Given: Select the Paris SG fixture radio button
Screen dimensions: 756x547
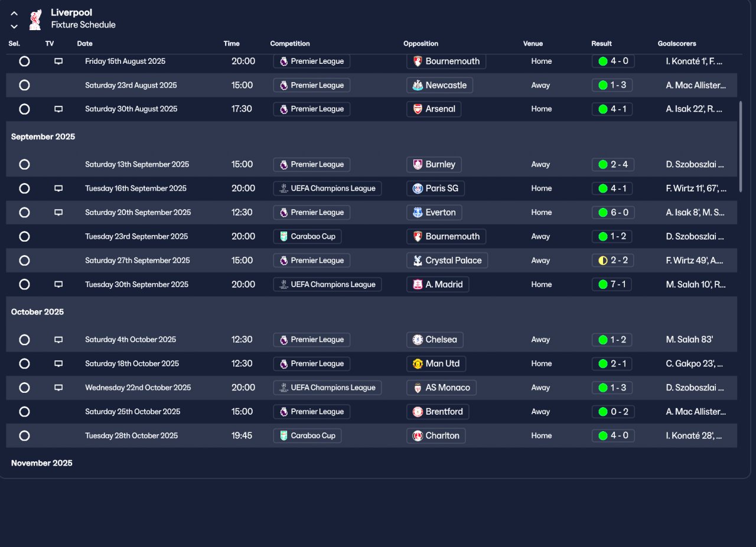Looking at the screenshot, I should [24, 188].
